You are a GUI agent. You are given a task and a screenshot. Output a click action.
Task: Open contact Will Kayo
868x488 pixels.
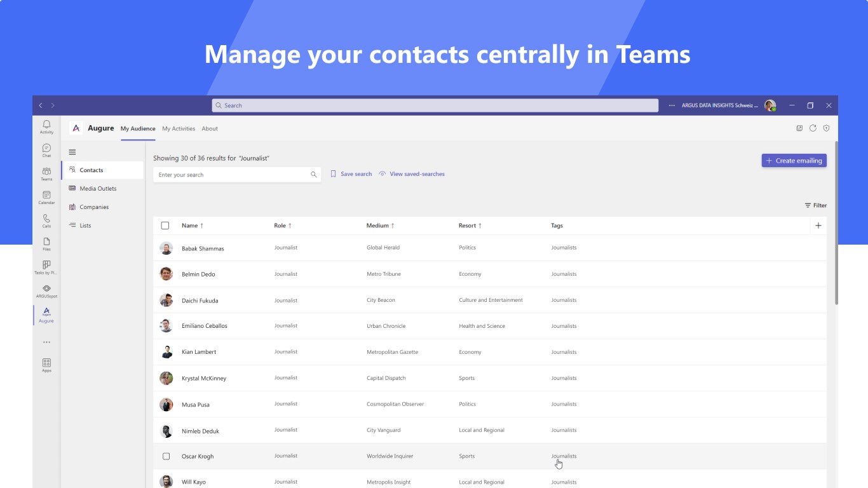pyautogui.click(x=194, y=482)
